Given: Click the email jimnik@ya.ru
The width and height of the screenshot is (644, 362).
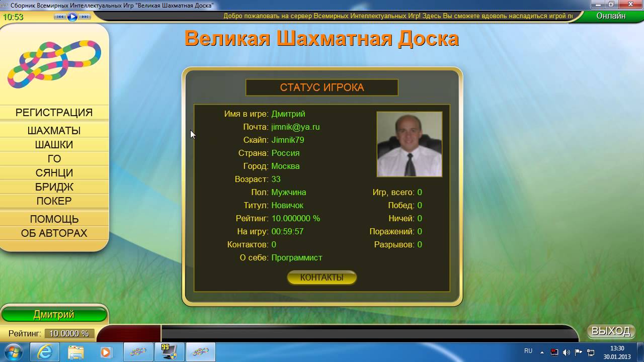Looking at the screenshot, I should (x=295, y=127).
